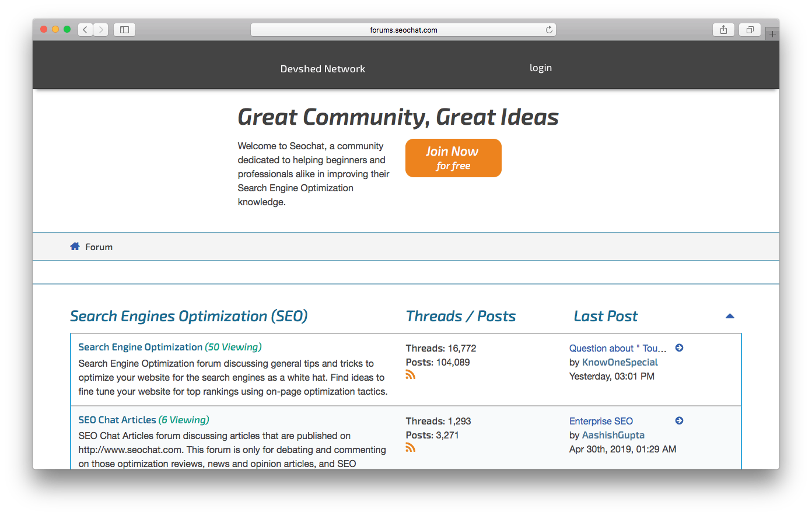Image resolution: width=812 pixels, height=516 pixels.
Task: Open the Question about " Tou... thread
Action: click(618, 348)
